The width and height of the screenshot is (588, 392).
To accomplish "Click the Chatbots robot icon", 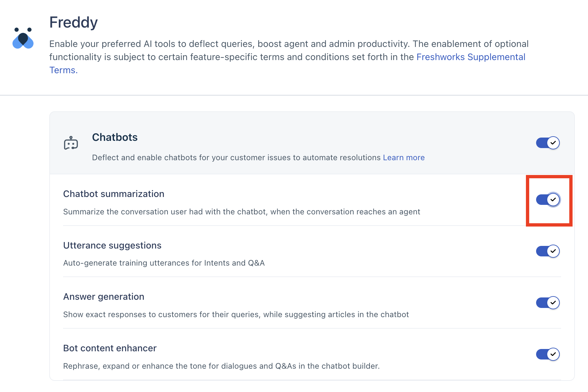I will coord(71,143).
